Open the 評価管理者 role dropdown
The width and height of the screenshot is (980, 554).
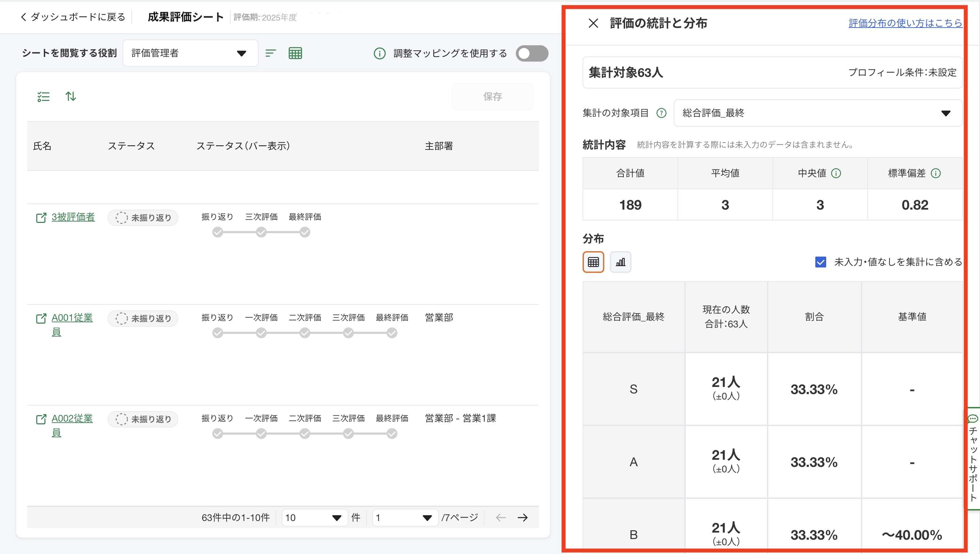pos(190,53)
